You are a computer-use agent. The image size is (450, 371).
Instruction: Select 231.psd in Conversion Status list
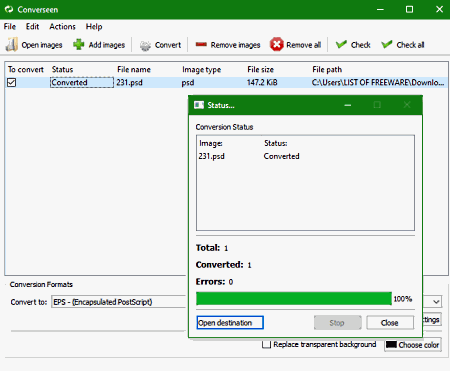[212, 156]
